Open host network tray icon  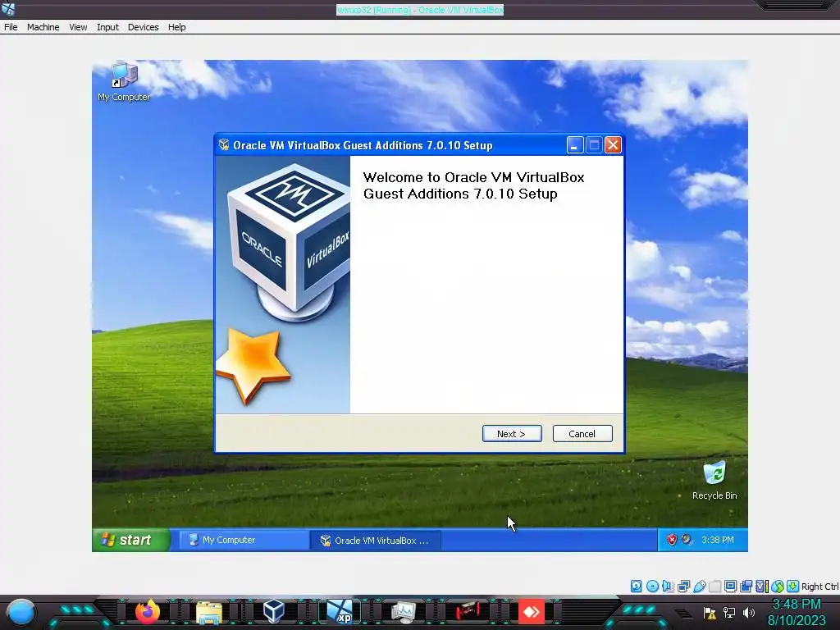(729, 612)
